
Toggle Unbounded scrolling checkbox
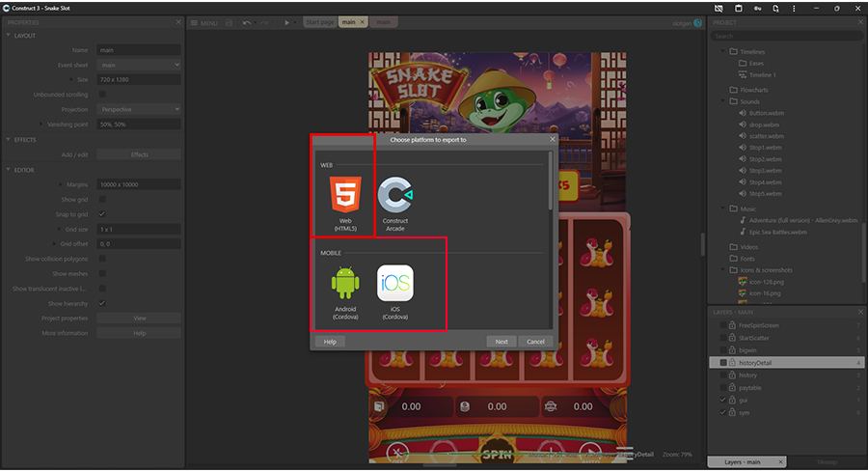[x=102, y=95]
